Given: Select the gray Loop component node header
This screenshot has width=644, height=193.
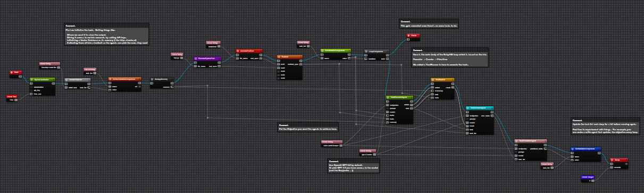Looking at the screenshot, I should 378,52.
